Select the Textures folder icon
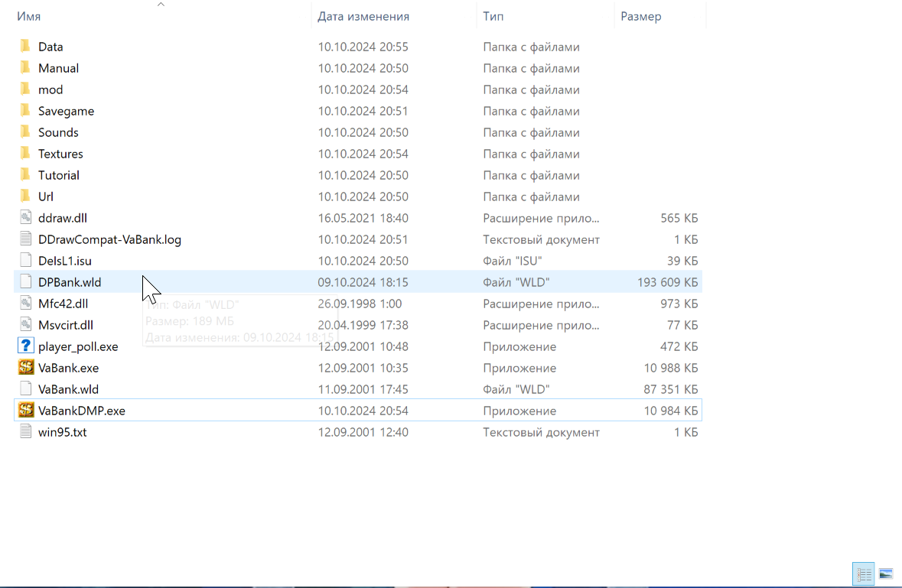 (25, 154)
